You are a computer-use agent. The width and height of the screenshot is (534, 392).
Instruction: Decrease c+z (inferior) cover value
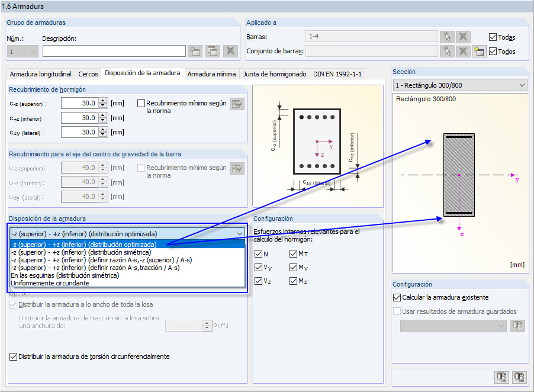click(x=103, y=121)
